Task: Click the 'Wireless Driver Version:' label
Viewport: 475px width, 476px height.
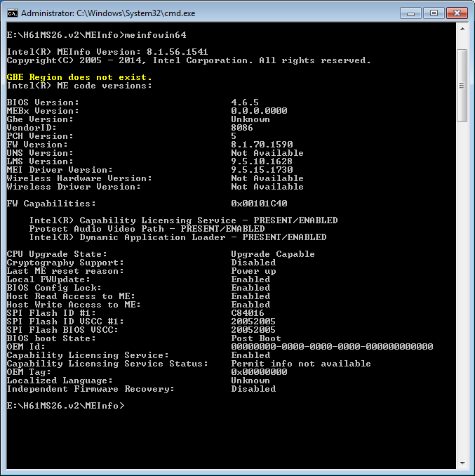Action: pos(74,187)
